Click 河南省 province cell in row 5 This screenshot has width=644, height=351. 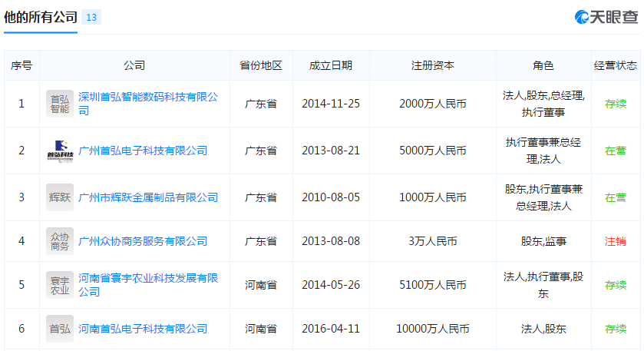click(x=261, y=285)
